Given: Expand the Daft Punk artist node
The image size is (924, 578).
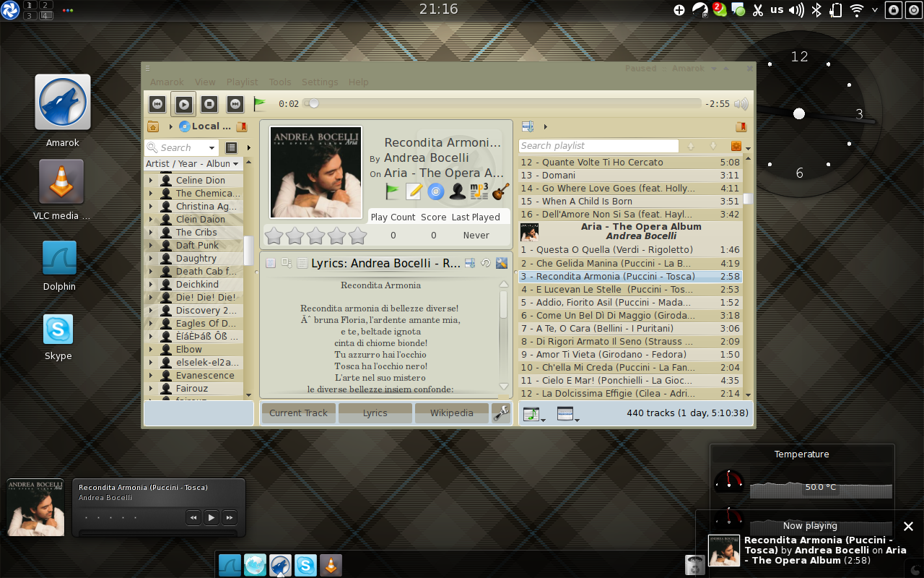Looking at the screenshot, I should point(151,246).
